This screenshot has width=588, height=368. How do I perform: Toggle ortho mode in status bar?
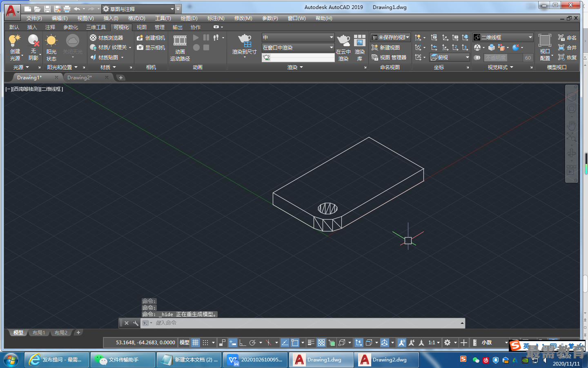(x=243, y=343)
